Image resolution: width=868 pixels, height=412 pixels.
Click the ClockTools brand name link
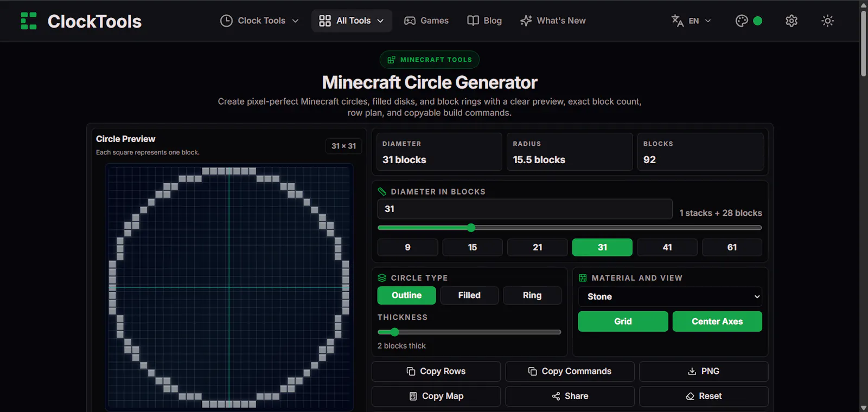pyautogui.click(x=94, y=21)
